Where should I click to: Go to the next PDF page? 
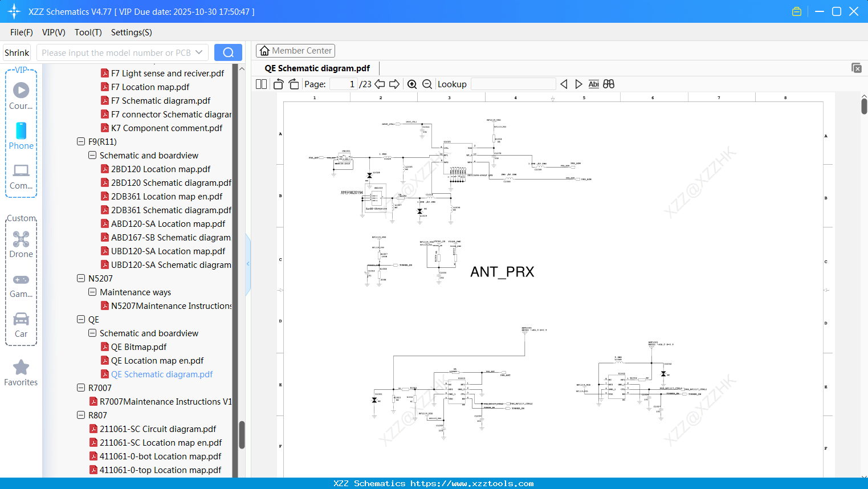(394, 84)
